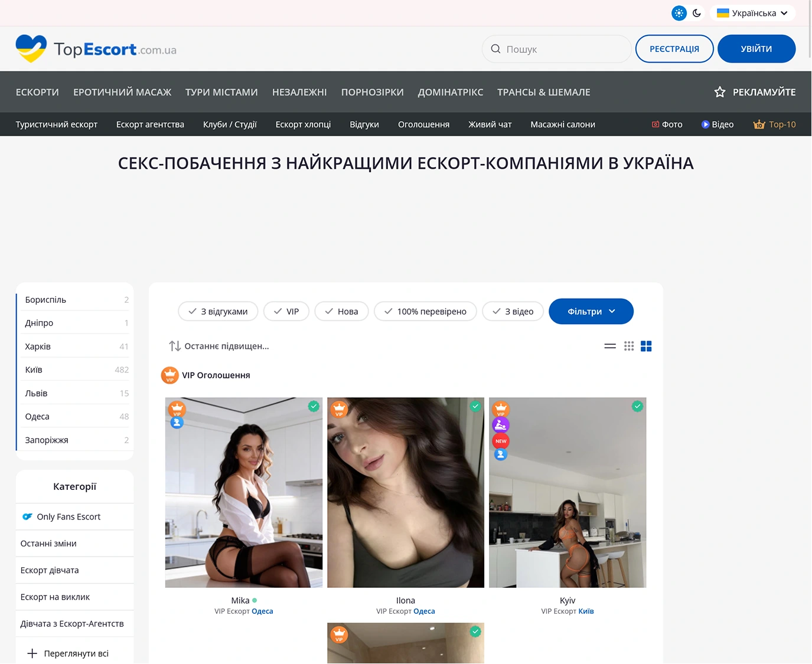Screen dimensions: 812x664
Task: Click the star icon beside РЕКЛАМУЙТЕ
Action: (720, 92)
